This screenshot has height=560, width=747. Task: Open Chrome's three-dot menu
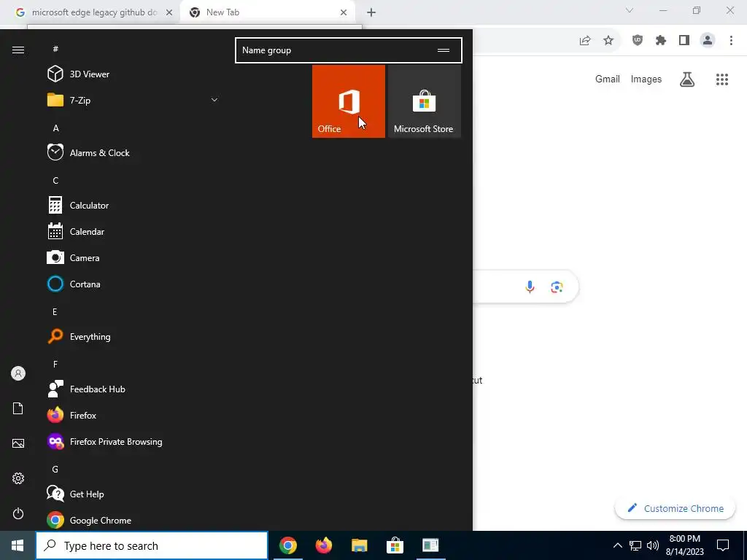(731, 41)
